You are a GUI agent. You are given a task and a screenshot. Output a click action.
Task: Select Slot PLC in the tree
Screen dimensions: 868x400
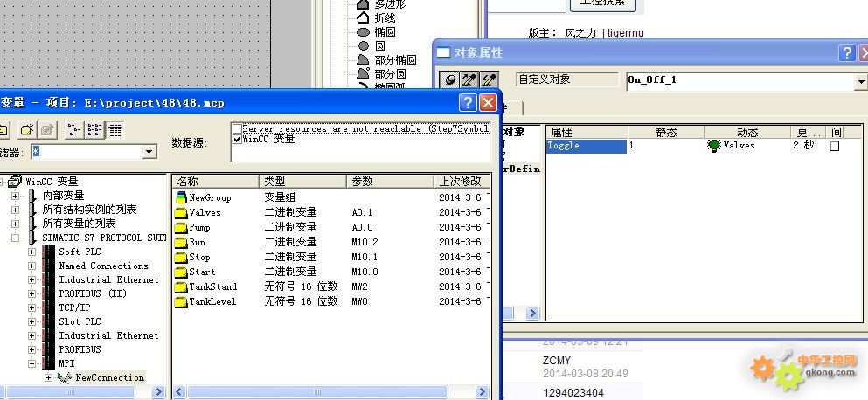80,321
